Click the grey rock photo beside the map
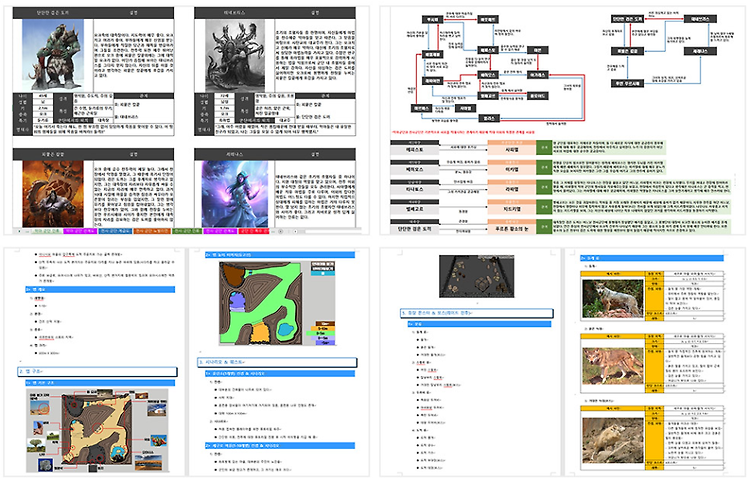The image size is (750, 481). click(46, 465)
